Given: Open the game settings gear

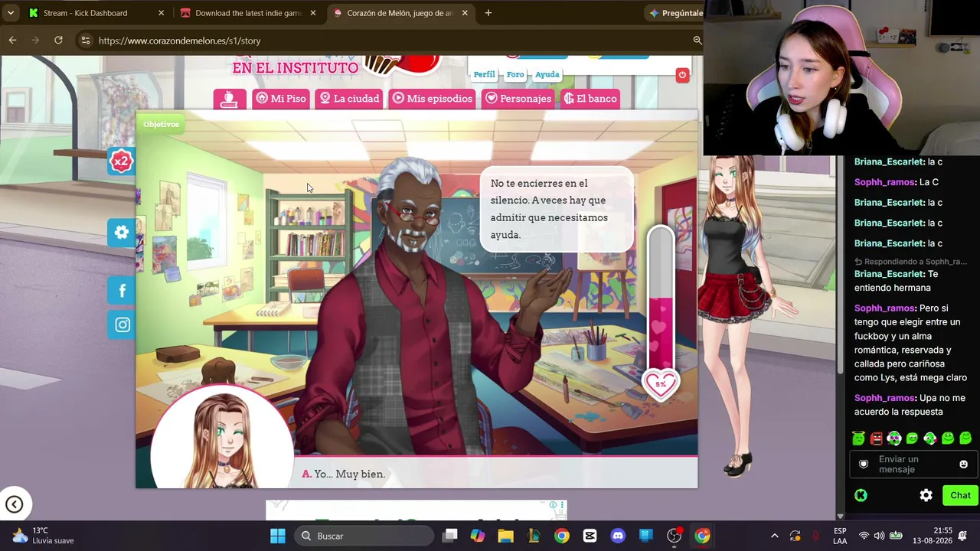Looking at the screenshot, I should pyautogui.click(x=122, y=232).
